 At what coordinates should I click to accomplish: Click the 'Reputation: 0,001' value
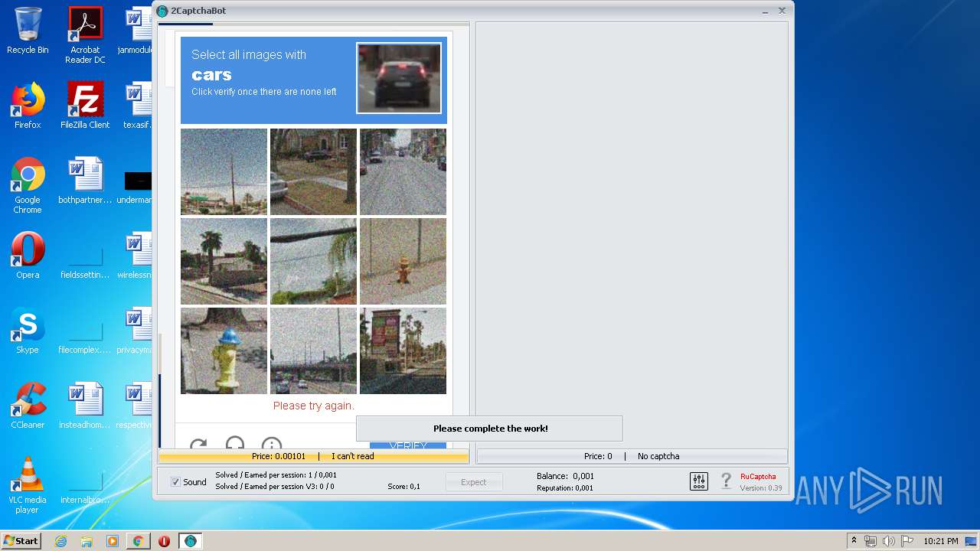(x=565, y=487)
